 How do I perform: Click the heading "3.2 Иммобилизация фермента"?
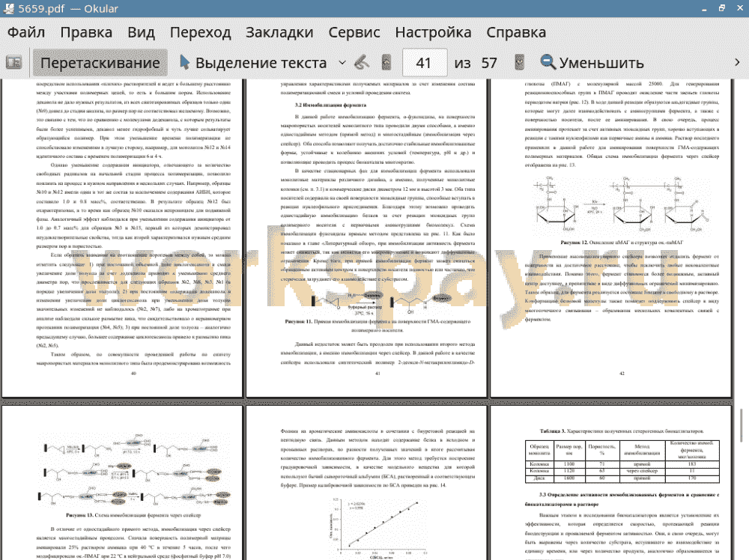[x=330, y=105]
